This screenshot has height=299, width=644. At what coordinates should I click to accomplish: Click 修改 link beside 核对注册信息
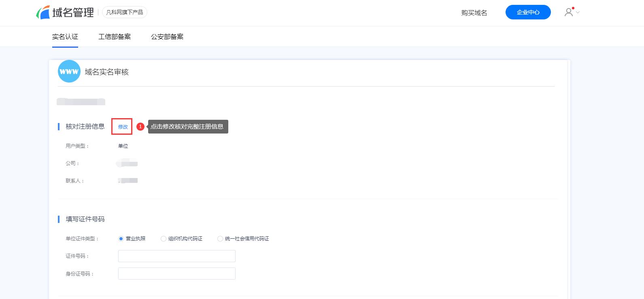point(123,127)
